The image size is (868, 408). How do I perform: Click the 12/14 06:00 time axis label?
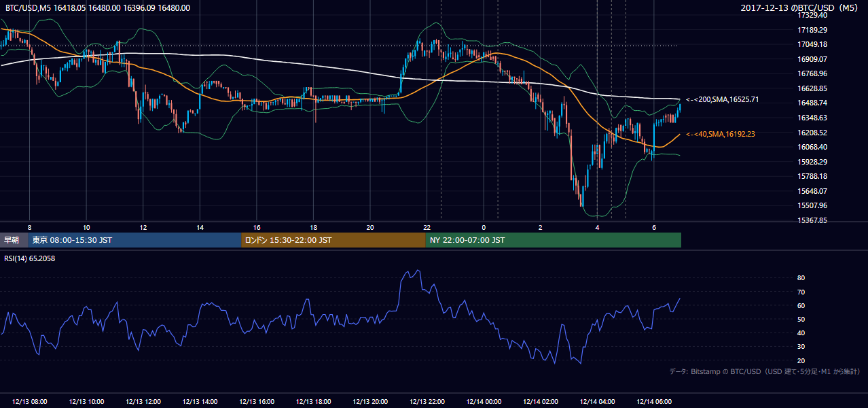(x=654, y=401)
